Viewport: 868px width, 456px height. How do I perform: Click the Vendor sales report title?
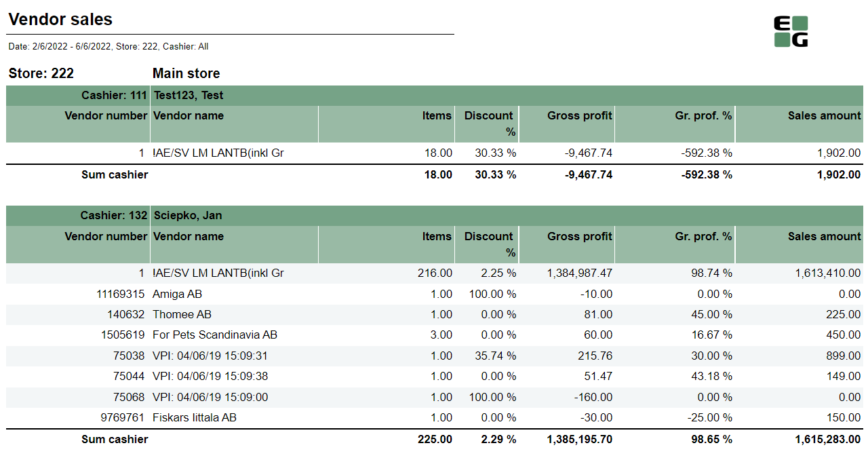point(60,20)
